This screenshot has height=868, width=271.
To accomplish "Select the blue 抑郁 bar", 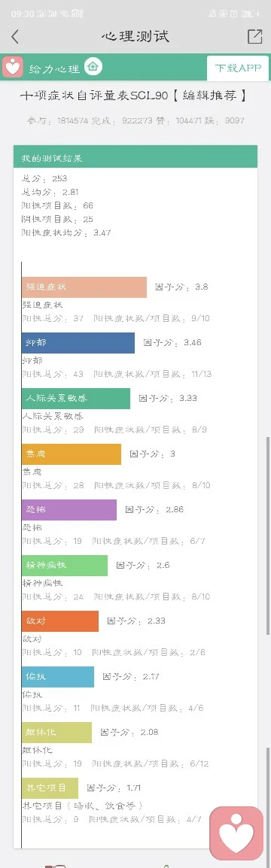I will tap(78, 343).
